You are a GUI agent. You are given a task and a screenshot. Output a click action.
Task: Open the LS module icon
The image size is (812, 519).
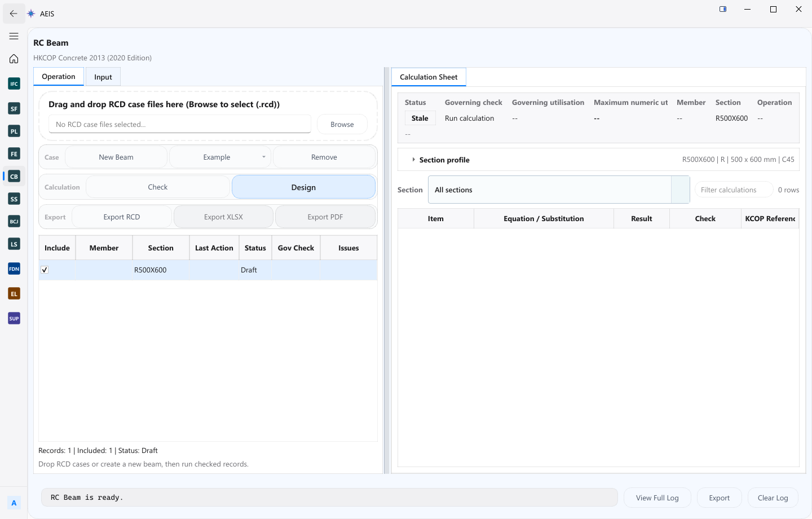tap(14, 244)
